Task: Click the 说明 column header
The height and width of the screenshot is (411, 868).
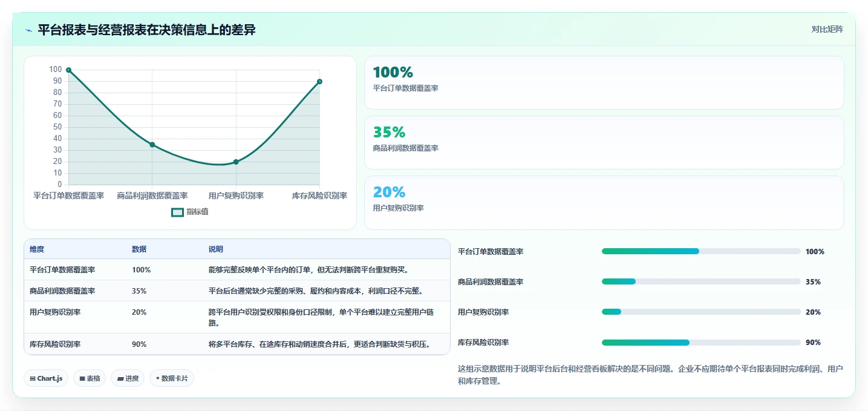Action: pos(216,249)
